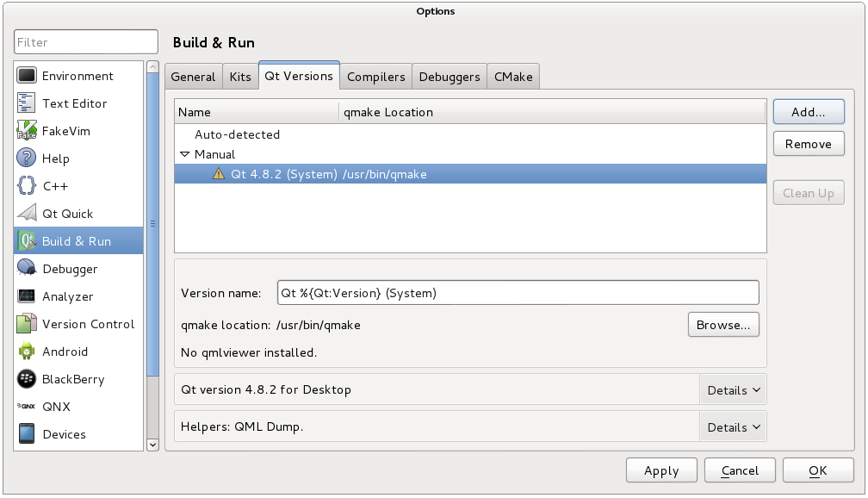Select the C++ braces icon

click(x=27, y=185)
